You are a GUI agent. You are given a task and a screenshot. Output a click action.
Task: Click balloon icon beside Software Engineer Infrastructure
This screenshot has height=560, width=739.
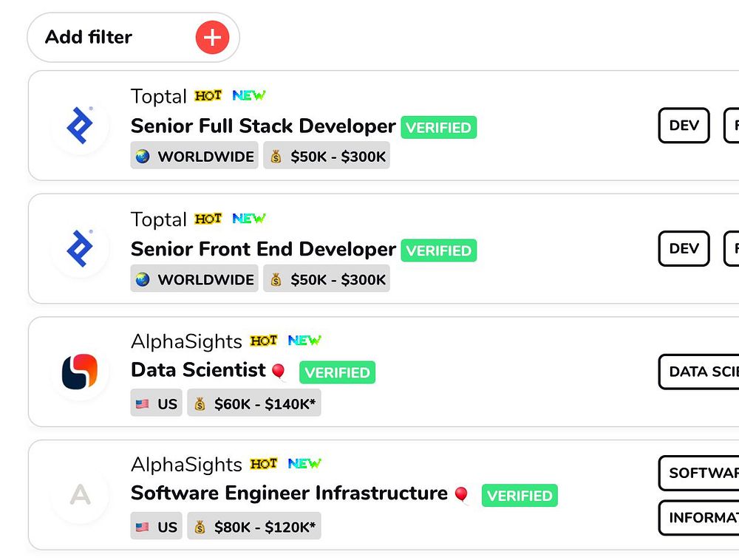(462, 494)
